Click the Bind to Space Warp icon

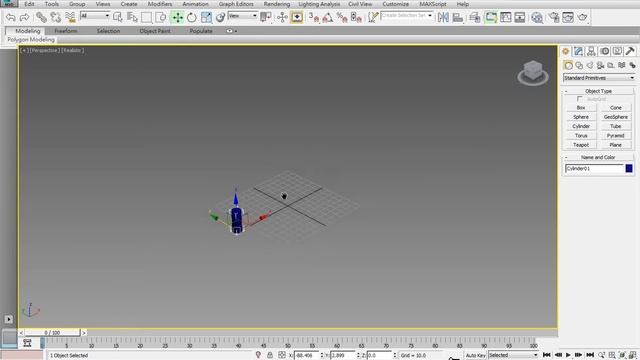coord(70,17)
